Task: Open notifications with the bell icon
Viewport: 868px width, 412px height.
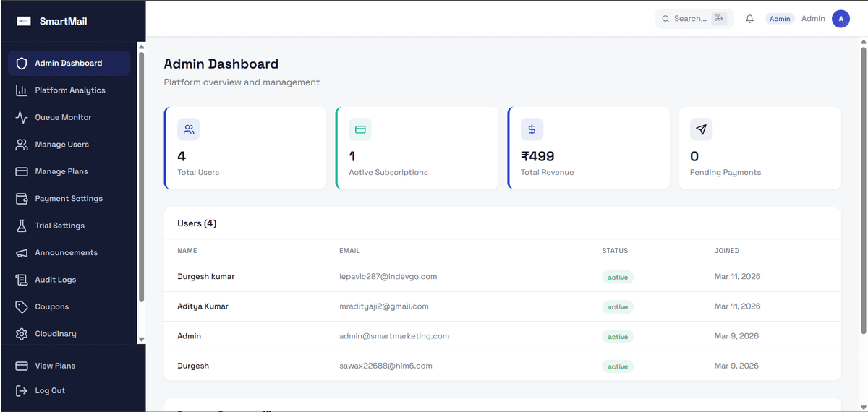Action: pos(749,19)
